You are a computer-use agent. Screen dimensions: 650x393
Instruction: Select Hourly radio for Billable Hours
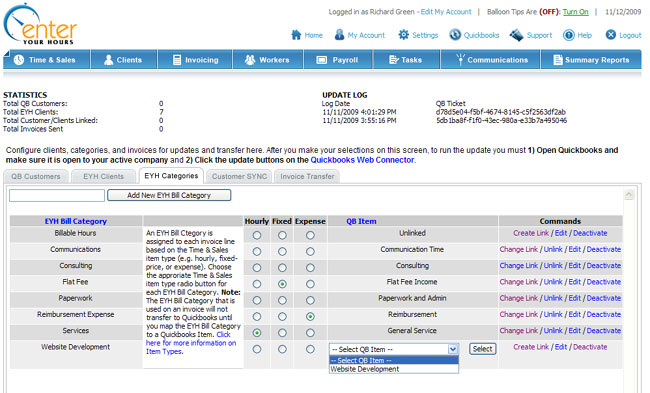[x=257, y=235]
